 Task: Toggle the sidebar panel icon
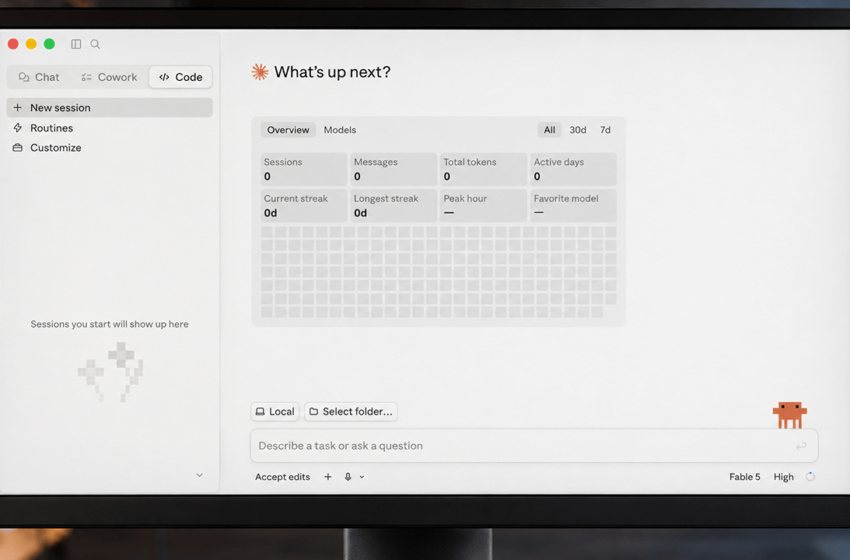76,44
